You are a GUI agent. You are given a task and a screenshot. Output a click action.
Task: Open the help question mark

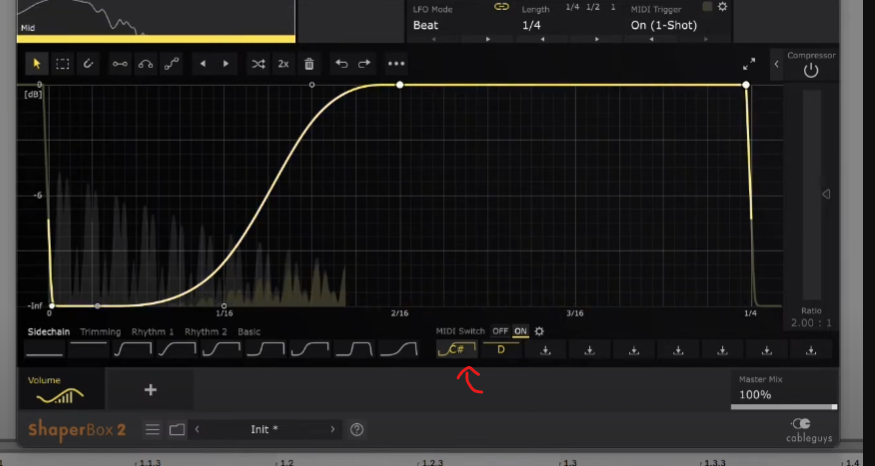tap(357, 429)
